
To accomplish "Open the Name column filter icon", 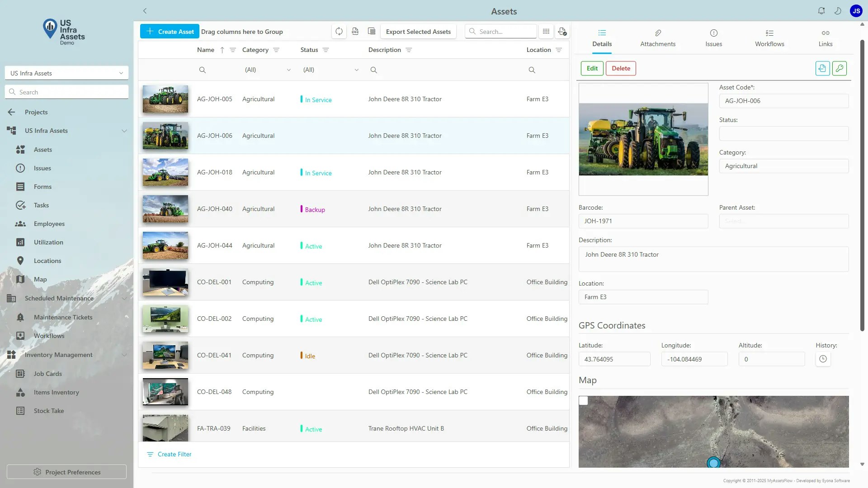I will (233, 50).
